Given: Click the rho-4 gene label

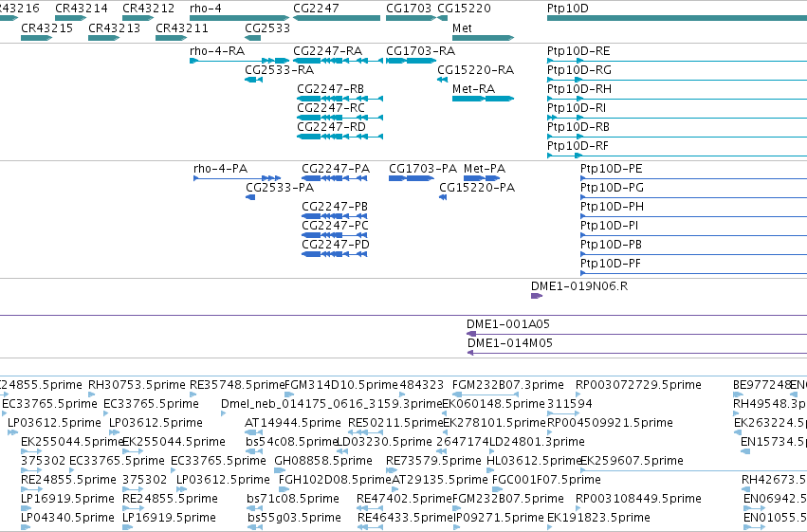Looking at the screenshot, I should click(x=206, y=9).
